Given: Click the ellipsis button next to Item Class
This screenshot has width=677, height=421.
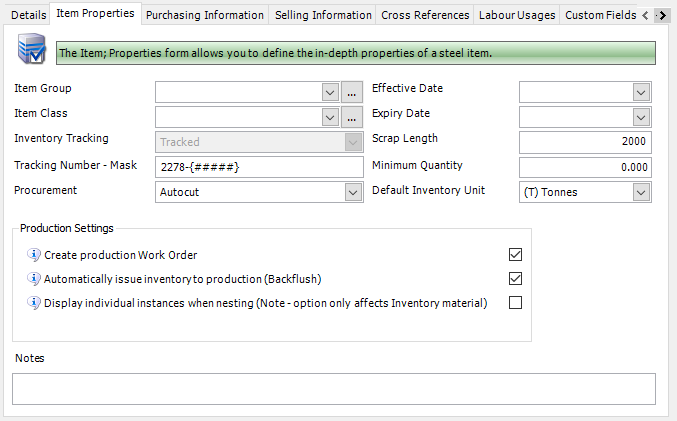Looking at the screenshot, I should (351, 117).
